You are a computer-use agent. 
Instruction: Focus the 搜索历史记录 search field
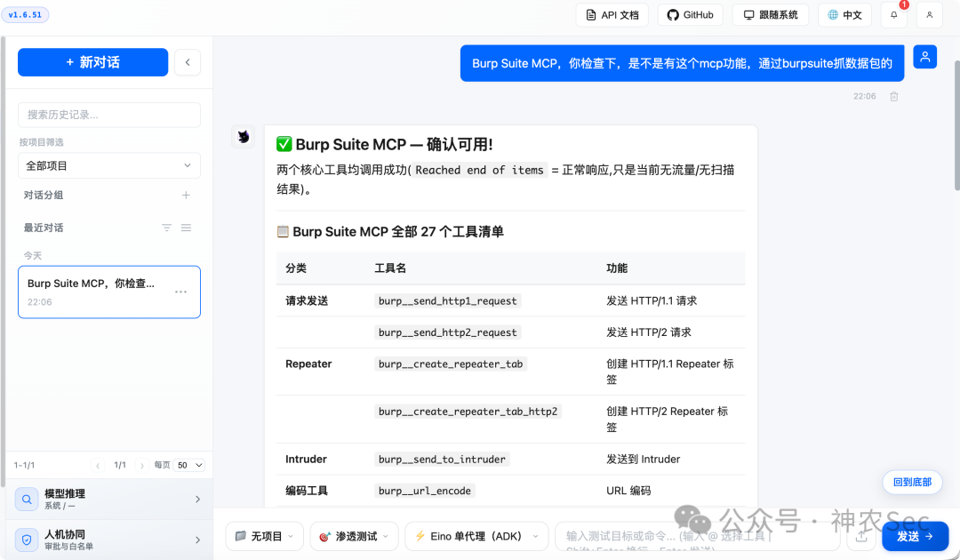point(109,115)
